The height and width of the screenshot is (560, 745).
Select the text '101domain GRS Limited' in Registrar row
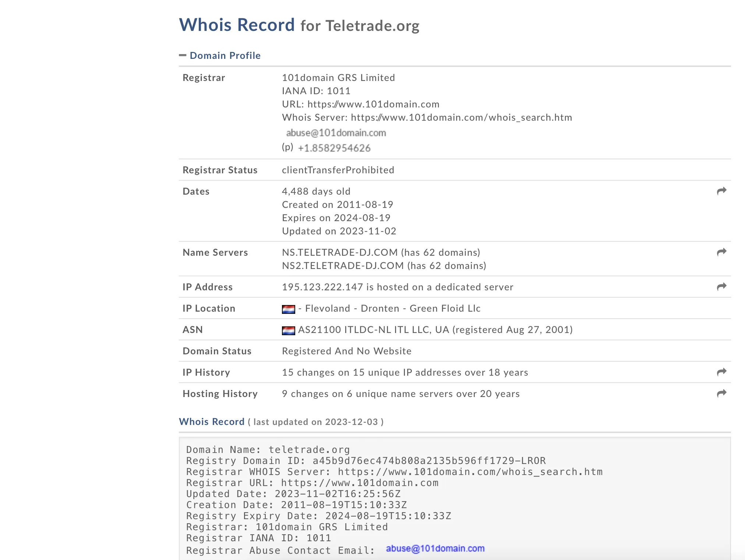click(x=338, y=78)
